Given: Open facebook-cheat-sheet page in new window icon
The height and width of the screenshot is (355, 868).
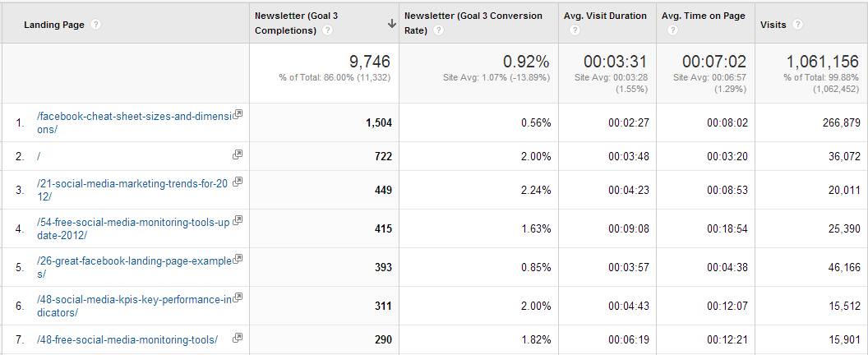Looking at the screenshot, I should [x=238, y=114].
